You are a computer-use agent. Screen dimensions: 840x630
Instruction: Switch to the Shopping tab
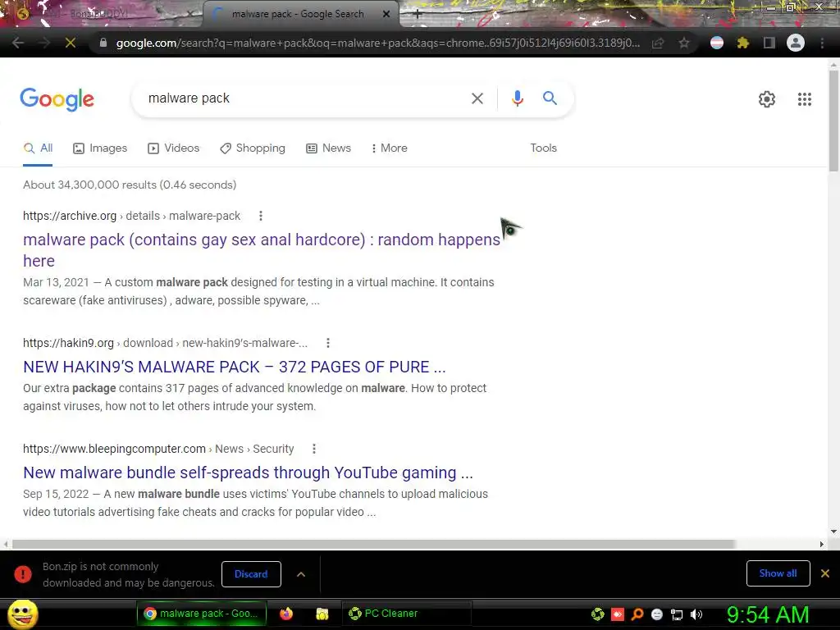(253, 148)
